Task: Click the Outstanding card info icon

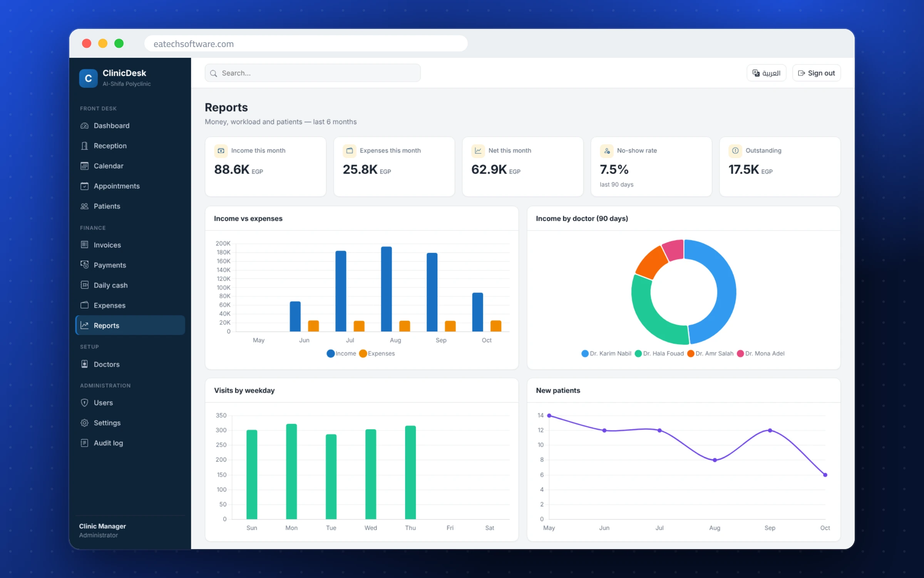Action: point(735,151)
